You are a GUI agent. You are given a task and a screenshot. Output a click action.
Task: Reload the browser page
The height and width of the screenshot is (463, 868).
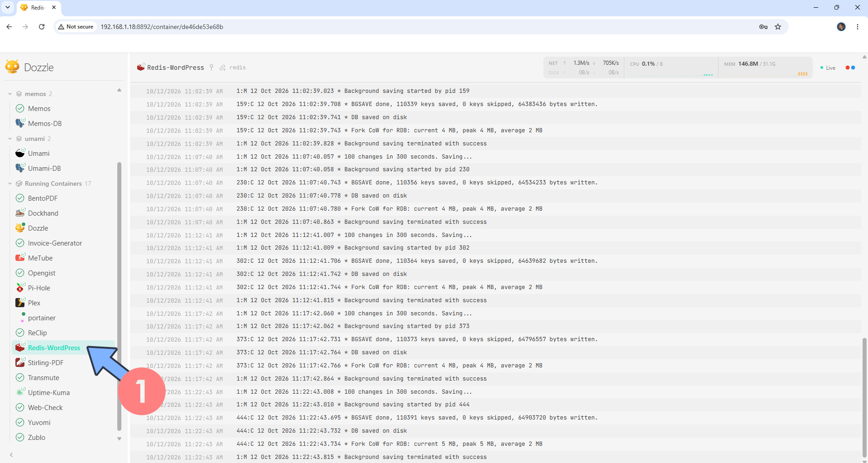click(42, 27)
